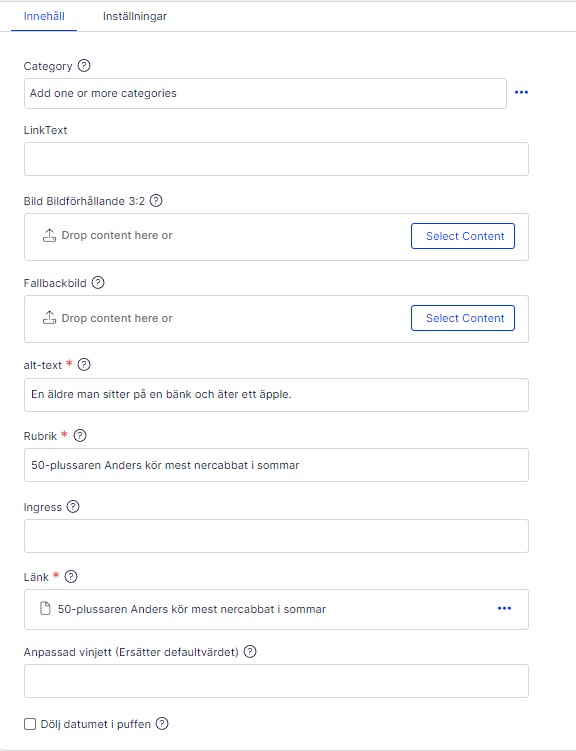Image resolution: width=576 pixels, height=751 pixels.
Task: Click help icon beside Anpassad vinjett label
Action: [x=250, y=651]
